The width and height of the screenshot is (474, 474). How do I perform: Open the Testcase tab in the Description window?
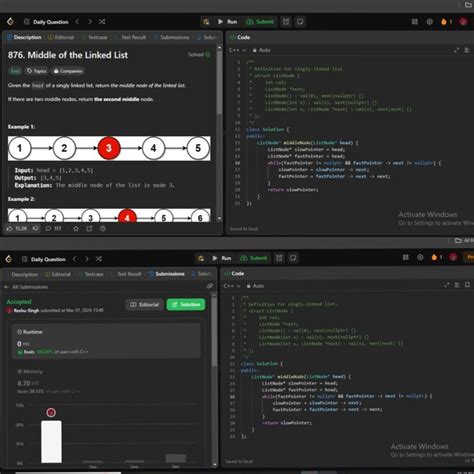[95, 37]
